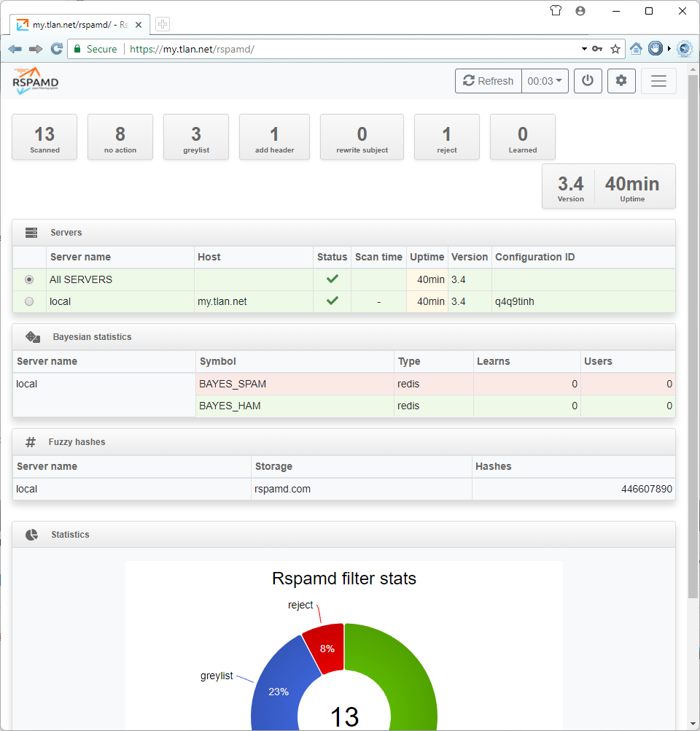Click the Refresh button
This screenshot has width=700, height=731.
pyautogui.click(x=489, y=81)
